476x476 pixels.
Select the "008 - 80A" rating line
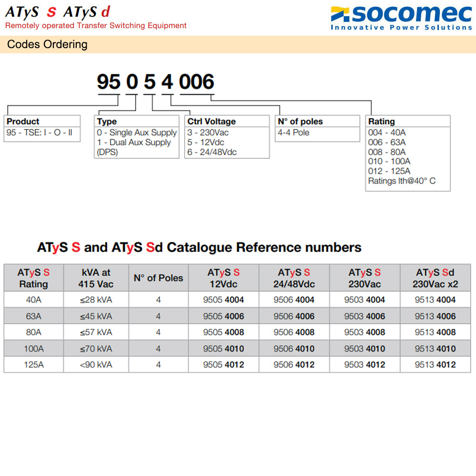point(387,152)
